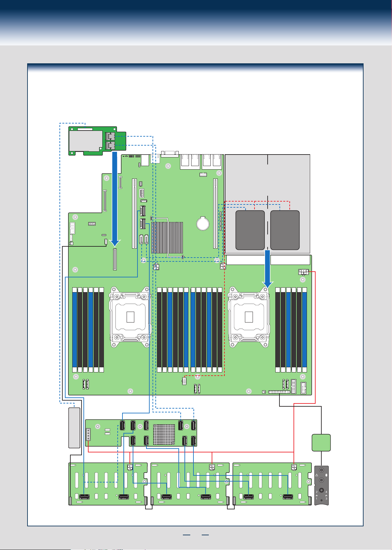Click the number 1 on the front panel

(x=317, y=498)
